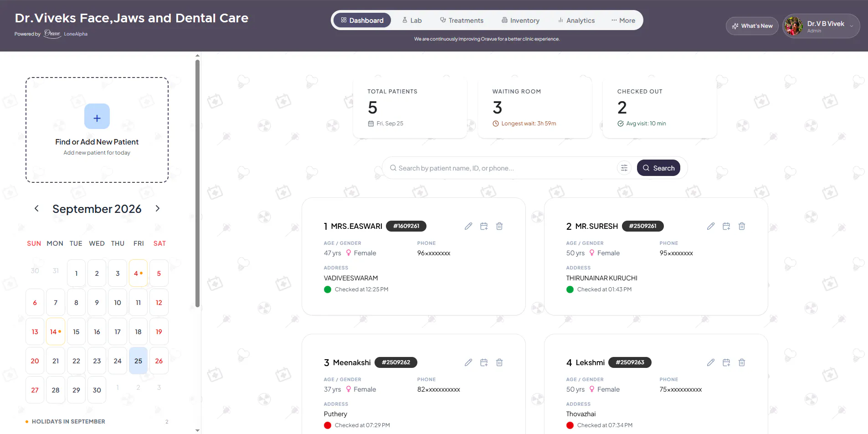Open What's New button
The image size is (868, 434).
point(752,26)
